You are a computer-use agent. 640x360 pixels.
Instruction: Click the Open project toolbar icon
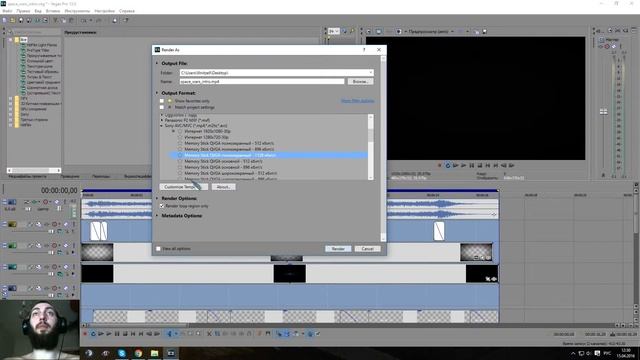coord(12,20)
